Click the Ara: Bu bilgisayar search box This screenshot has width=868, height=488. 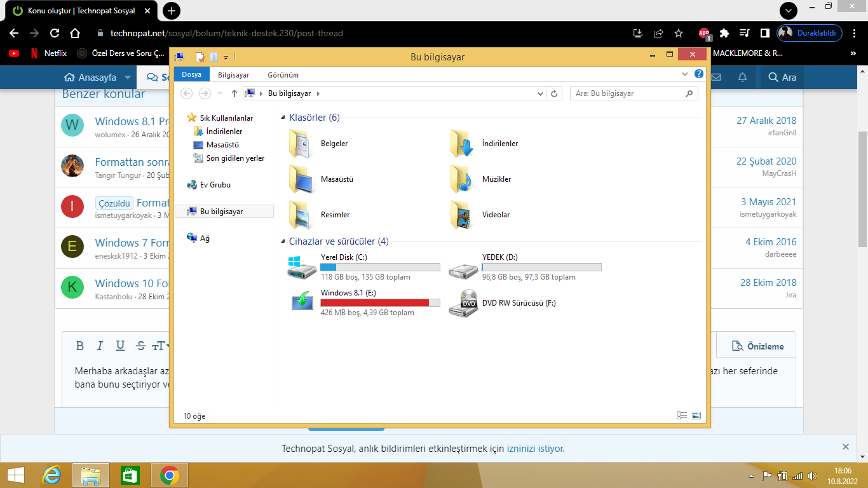click(x=634, y=93)
